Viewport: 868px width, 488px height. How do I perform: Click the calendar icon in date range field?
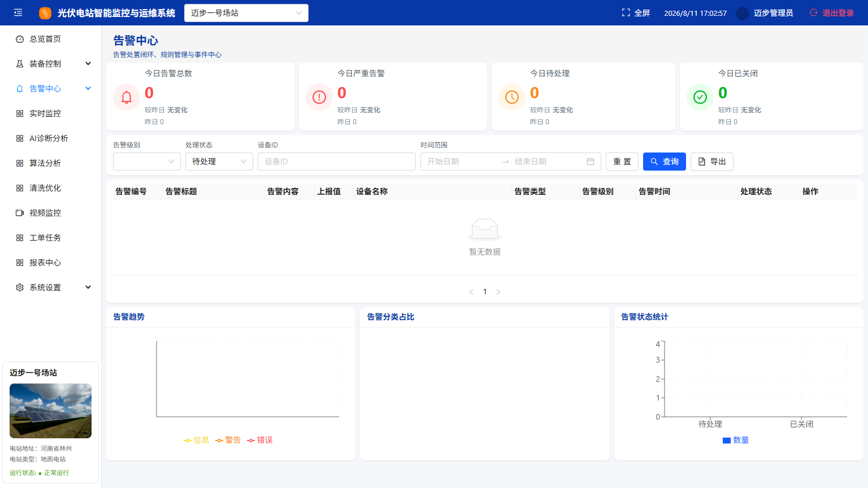[x=591, y=162]
